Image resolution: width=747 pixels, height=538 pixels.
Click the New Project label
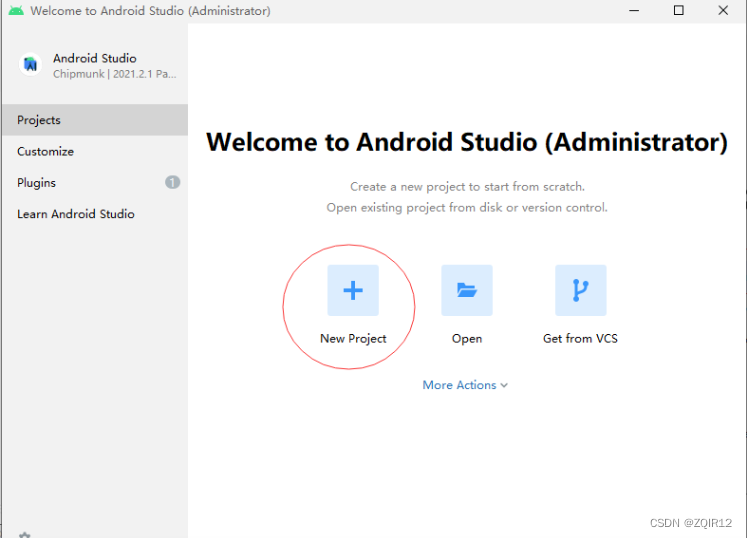click(x=353, y=339)
